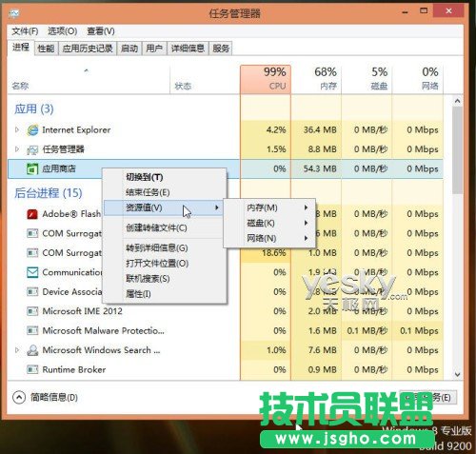Image resolution: width=476 pixels, height=454 pixels.
Task: Sort processes by the CPU column
Action: 266,79
